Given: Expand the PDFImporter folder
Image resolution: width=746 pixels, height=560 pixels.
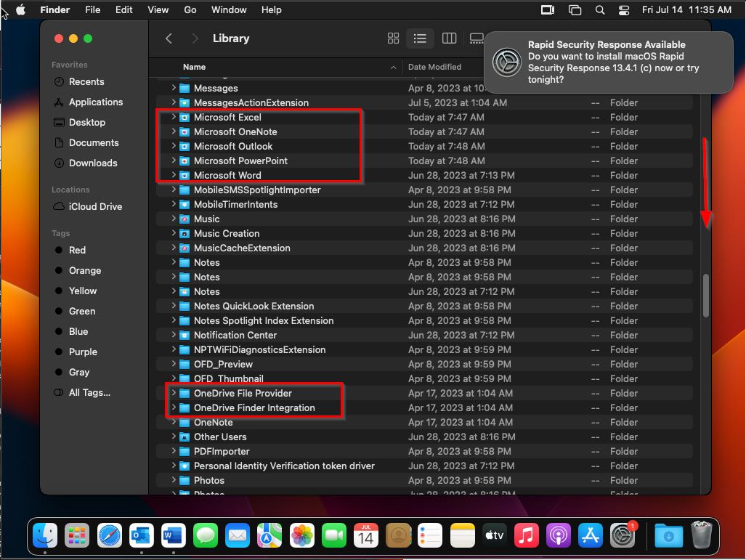Looking at the screenshot, I should click(174, 451).
